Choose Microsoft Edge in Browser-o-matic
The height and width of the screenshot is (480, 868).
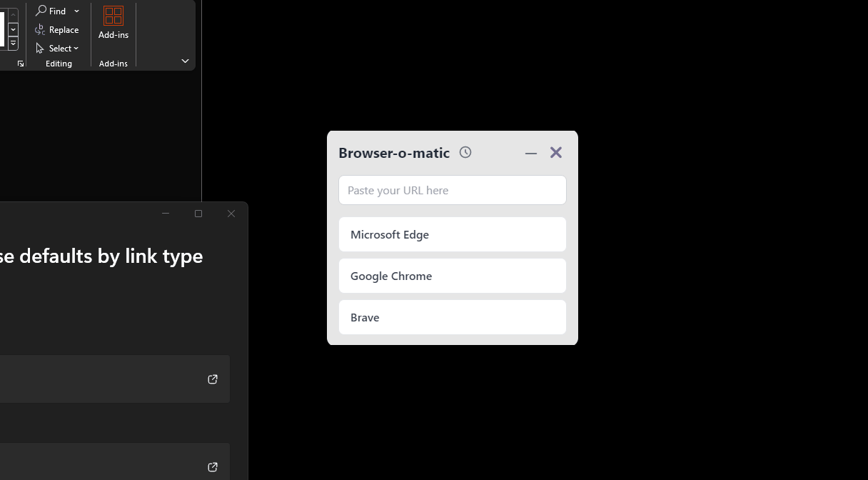coord(453,234)
